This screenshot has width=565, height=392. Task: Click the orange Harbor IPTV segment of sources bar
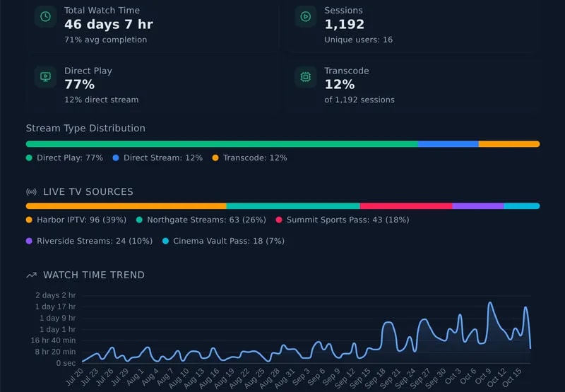[x=126, y=206]
